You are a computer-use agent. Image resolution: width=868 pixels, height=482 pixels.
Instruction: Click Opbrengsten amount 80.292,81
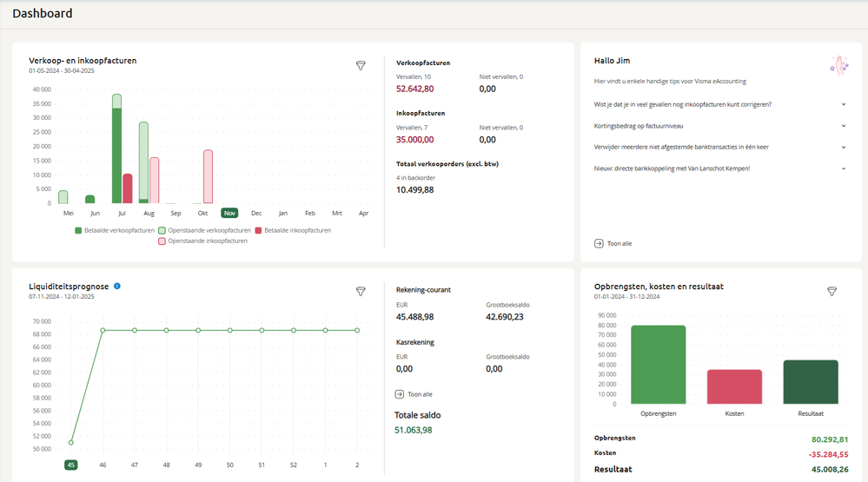830,439
